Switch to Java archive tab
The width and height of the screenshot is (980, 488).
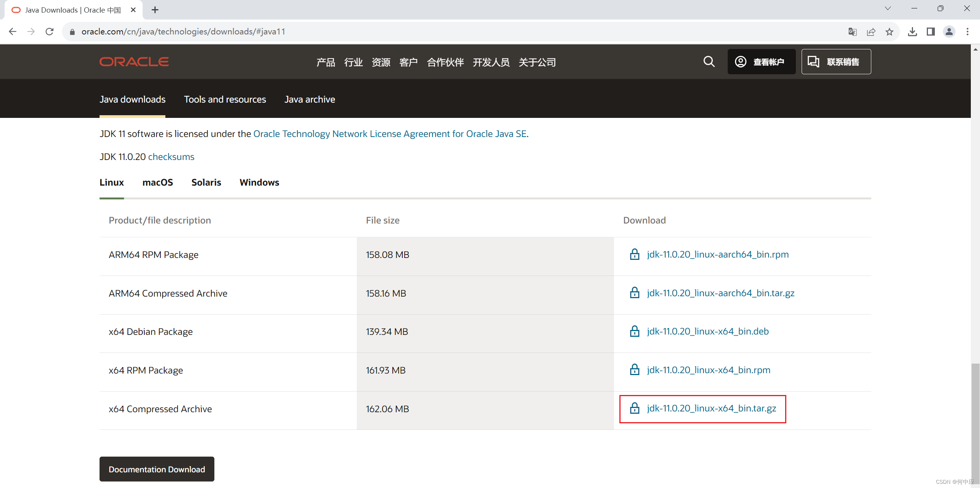310,99
